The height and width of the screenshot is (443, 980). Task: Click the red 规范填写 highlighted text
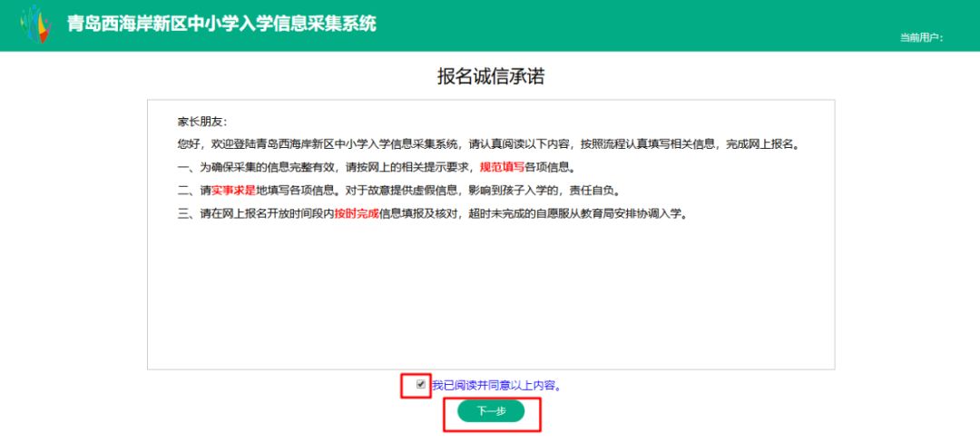click(501, 167)
